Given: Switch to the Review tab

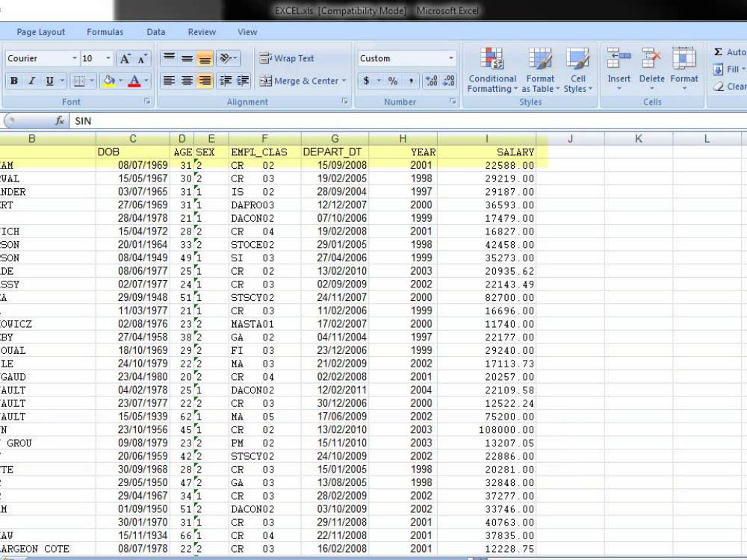Looking at the screenshot, I should coord(202,32).
